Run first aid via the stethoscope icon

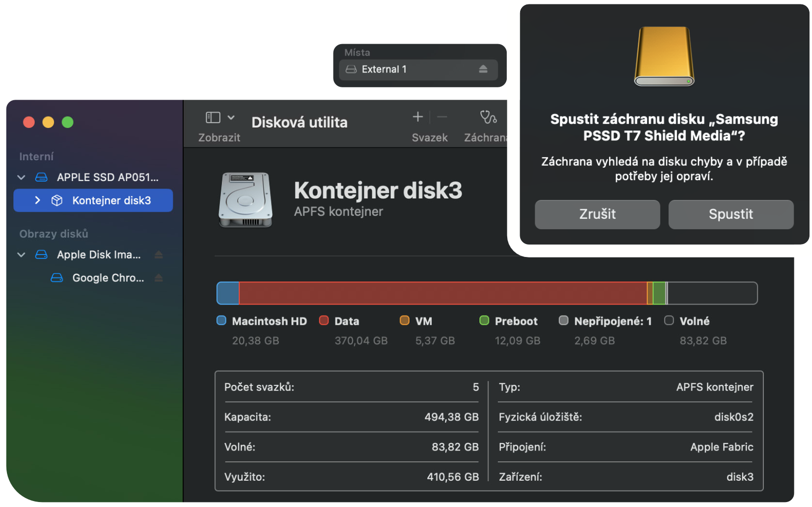[x=488, y=117]
